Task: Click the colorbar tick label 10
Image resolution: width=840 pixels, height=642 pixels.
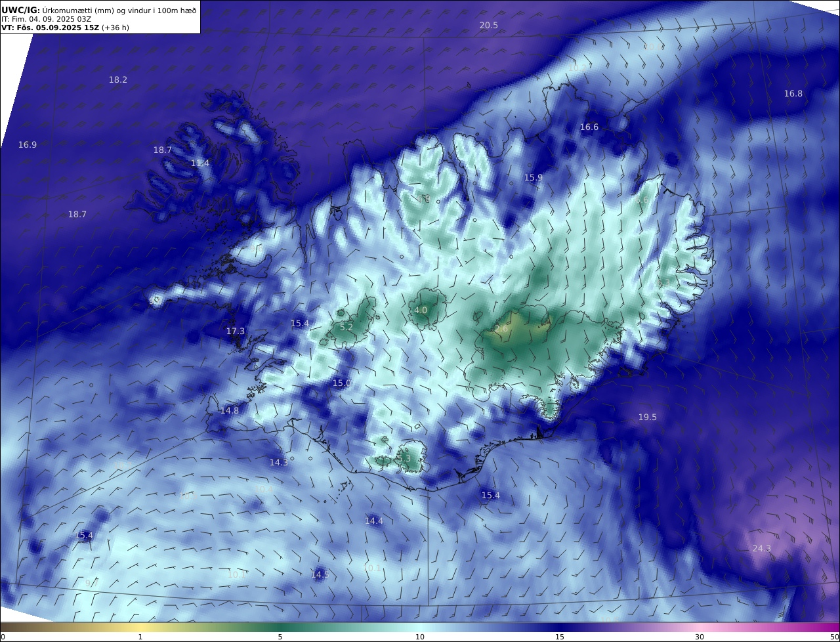Action: point(420,637)
